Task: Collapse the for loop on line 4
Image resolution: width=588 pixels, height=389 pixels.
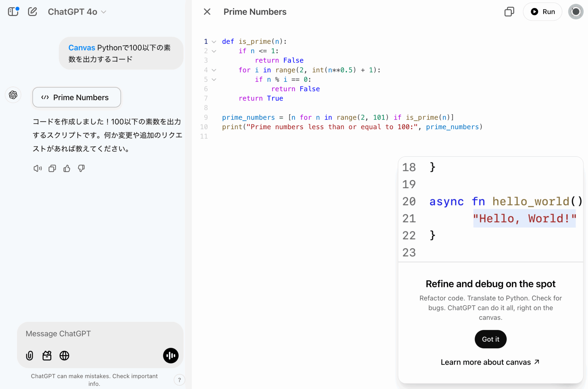Action: coord(214,70)
